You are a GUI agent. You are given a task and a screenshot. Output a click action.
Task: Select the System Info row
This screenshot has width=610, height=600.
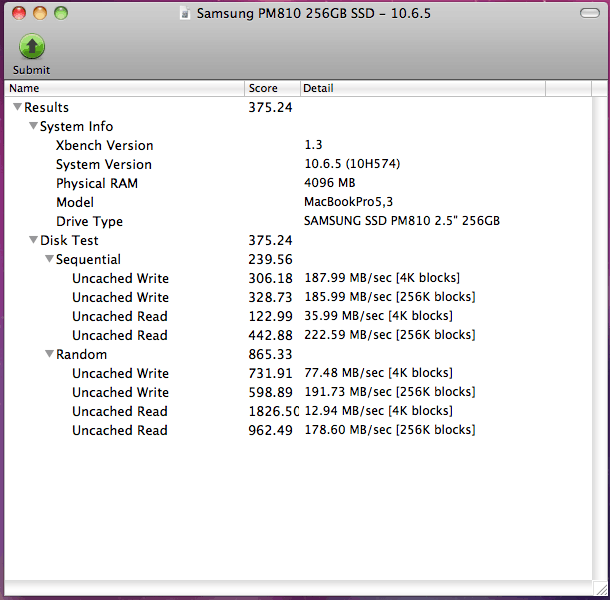(x=298, y=126)
